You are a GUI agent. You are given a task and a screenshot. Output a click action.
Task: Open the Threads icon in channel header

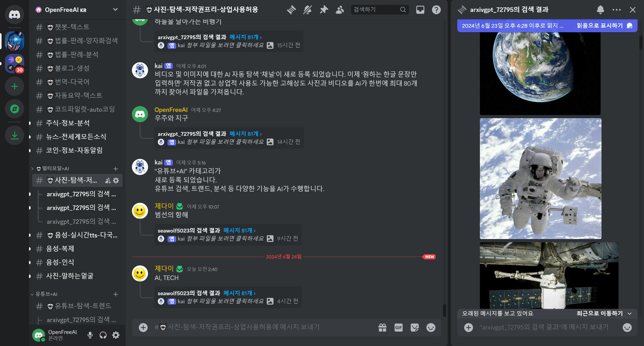pos(291,10)
